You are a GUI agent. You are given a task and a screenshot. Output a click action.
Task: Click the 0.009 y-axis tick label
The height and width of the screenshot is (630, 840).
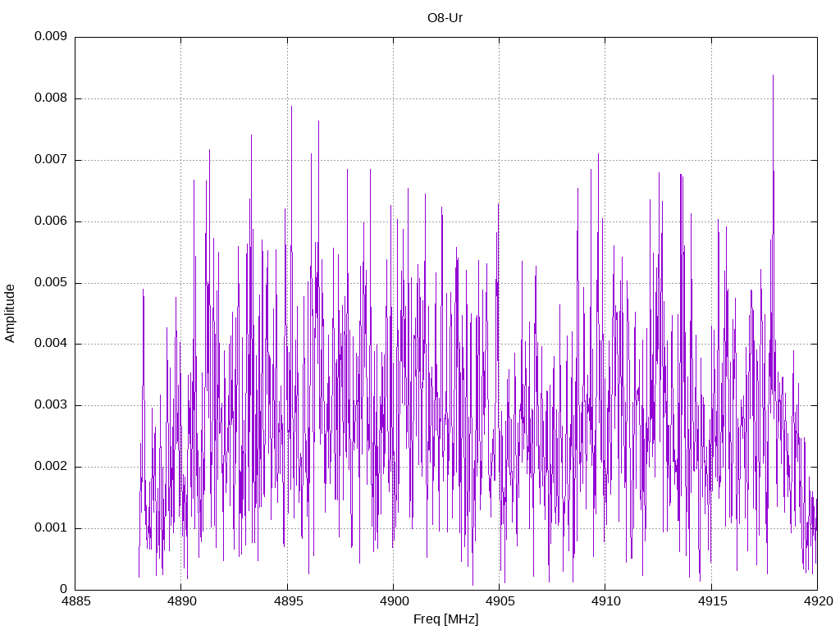click(51, 36)
